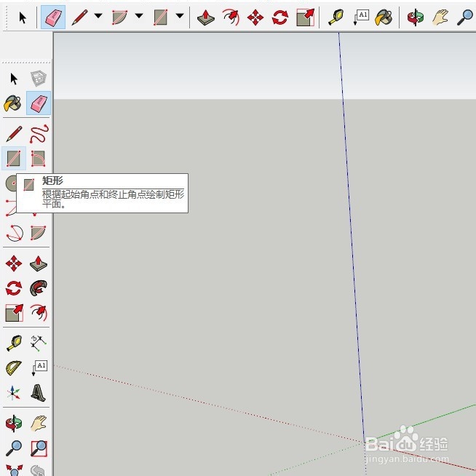Choose the Line pencil tool in top toolbar
Image resolution: width=476 pixels, height=476 pixels.
click(80, 17)
